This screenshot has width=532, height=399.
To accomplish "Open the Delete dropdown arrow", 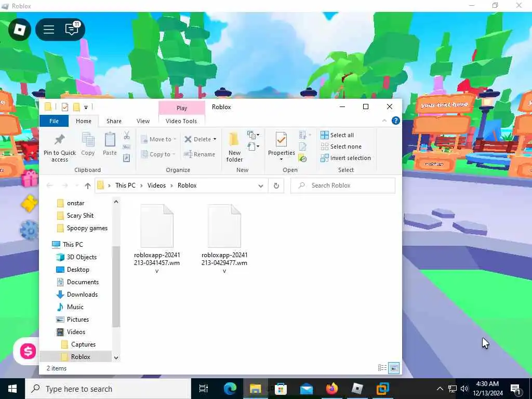I will pyautogui.click(x=215, y=139).
